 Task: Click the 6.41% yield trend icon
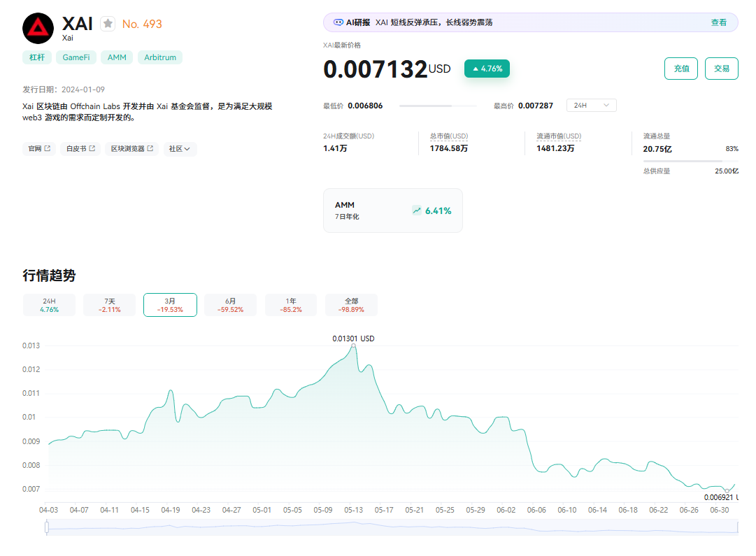[x=417, y=211]
